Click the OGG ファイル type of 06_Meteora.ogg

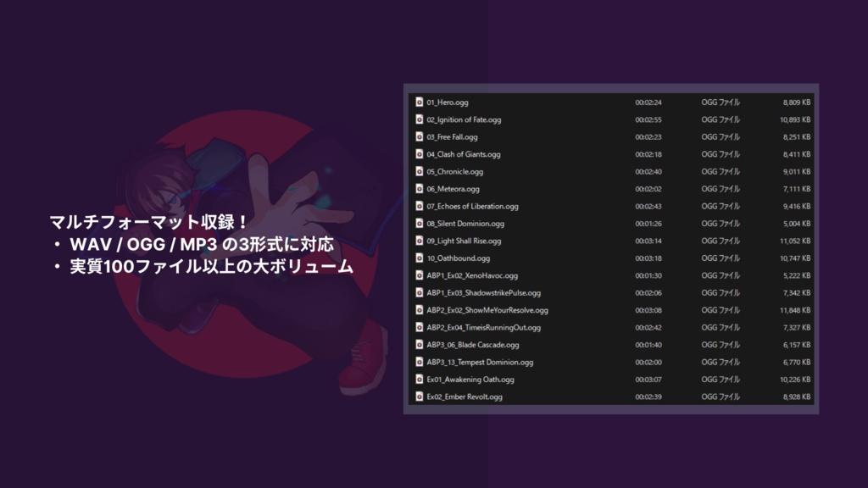click(721, 189)
